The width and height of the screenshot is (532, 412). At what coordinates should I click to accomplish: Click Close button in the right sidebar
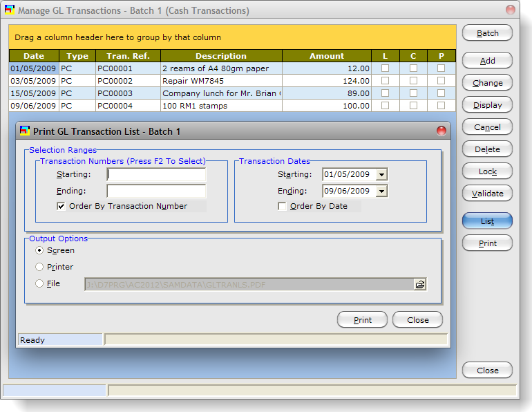(487, 371)
